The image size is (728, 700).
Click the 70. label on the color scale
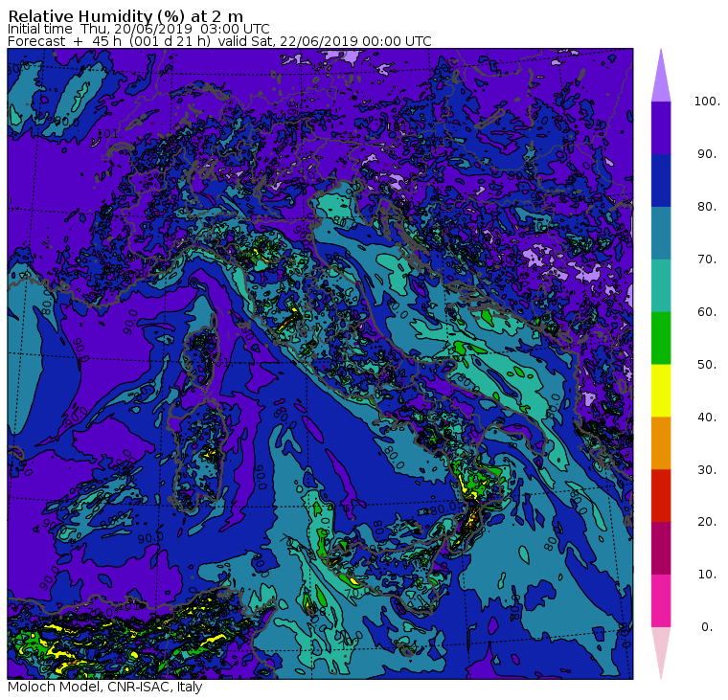click(x=707, y=259)
